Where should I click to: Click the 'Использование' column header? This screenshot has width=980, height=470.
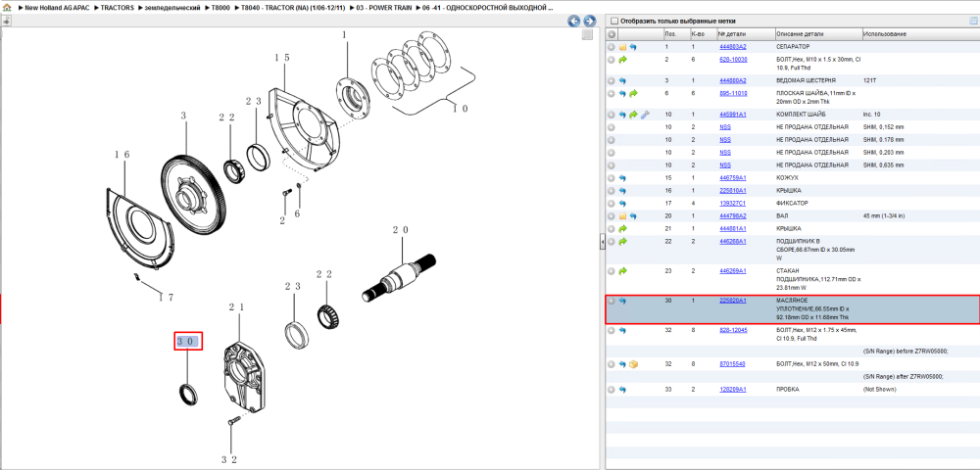[x=920, y=34]
